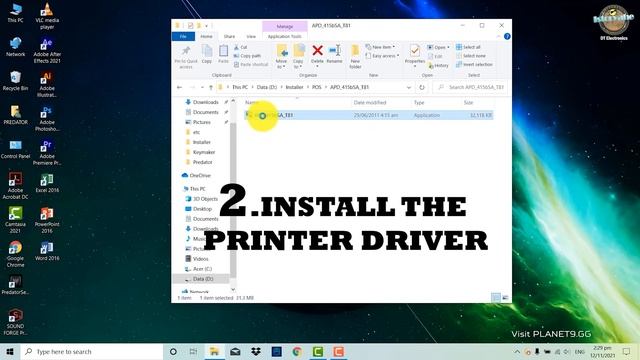This screenshot has width=640, height=360.
Task: Open the File tab
Action: 183,36
